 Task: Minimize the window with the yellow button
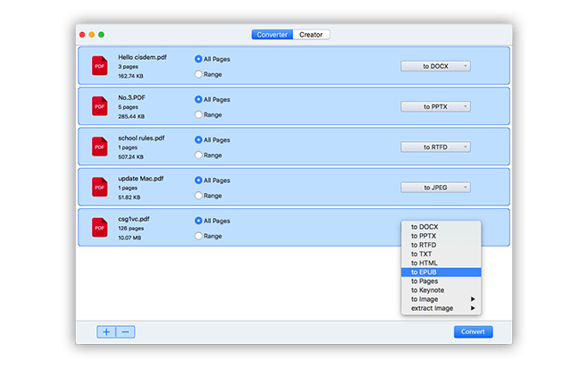(x=91, y=35)
